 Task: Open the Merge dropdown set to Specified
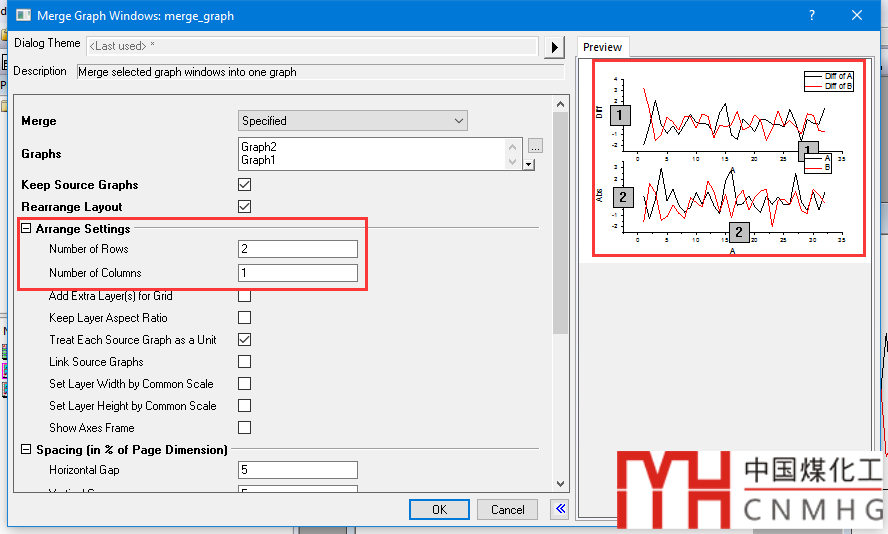point(353,121)
